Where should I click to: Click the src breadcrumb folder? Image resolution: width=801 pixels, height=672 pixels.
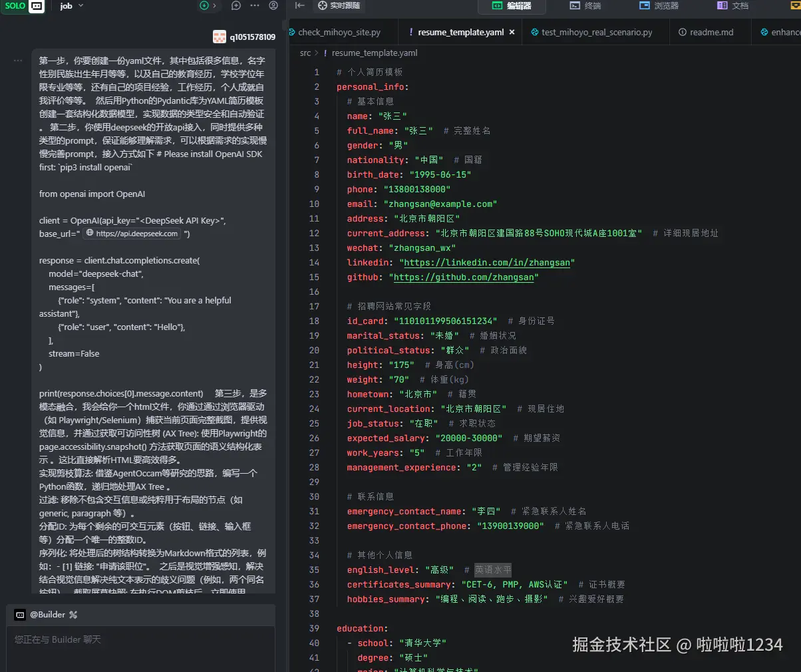tap(305, 53)
